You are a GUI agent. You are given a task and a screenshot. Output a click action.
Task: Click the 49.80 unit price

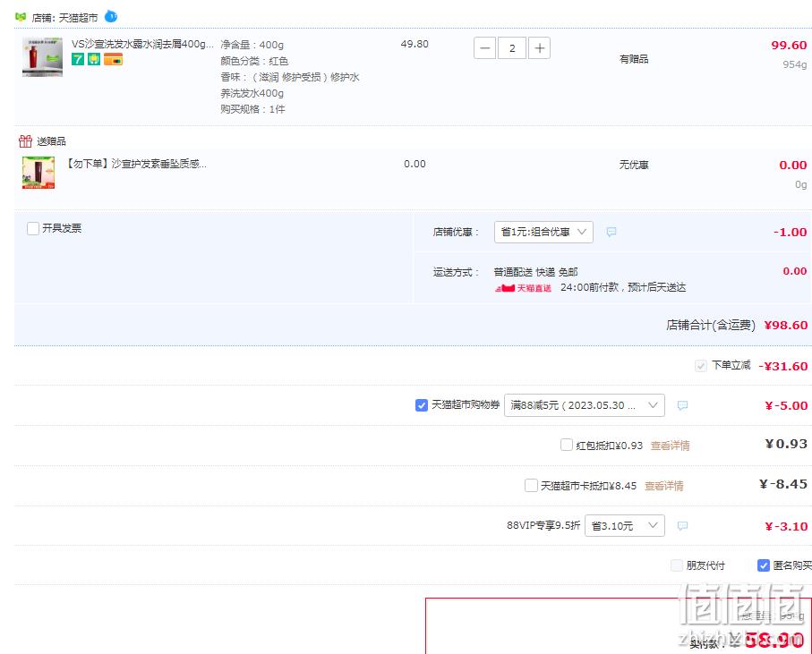[x=415, y=44]
